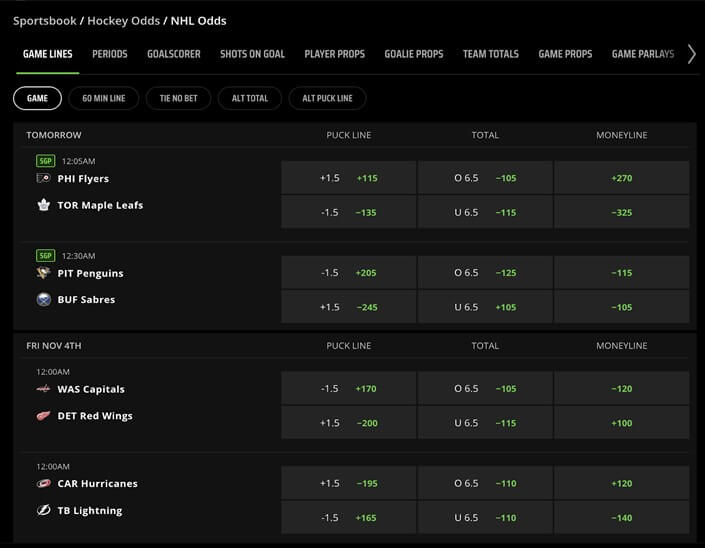The height and width of the screenshot is (548, 705).
Task: Bet Red Wings moneyline +100
Action: tap(622, 423)
